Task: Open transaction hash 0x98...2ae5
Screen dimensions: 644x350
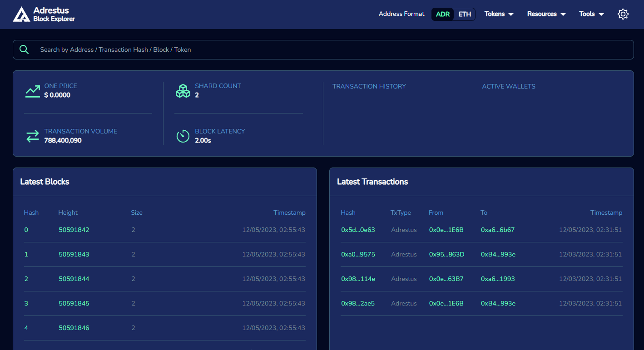Action: click(358, 303)
